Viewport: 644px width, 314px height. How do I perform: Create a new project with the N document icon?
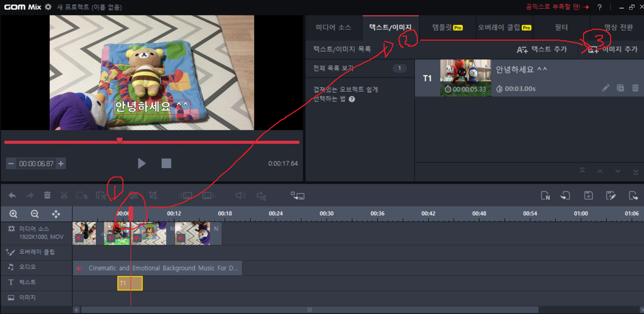click(545, 195)
